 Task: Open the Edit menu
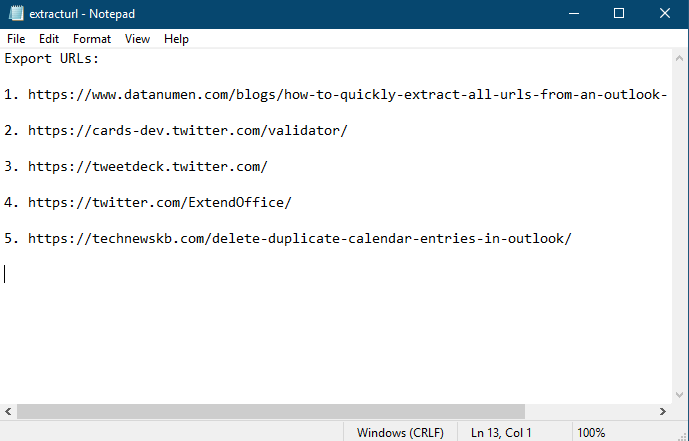tap(49, 39)
